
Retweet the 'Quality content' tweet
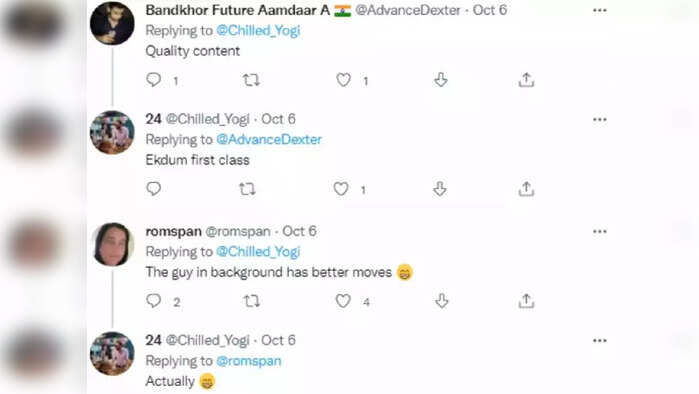251,80
